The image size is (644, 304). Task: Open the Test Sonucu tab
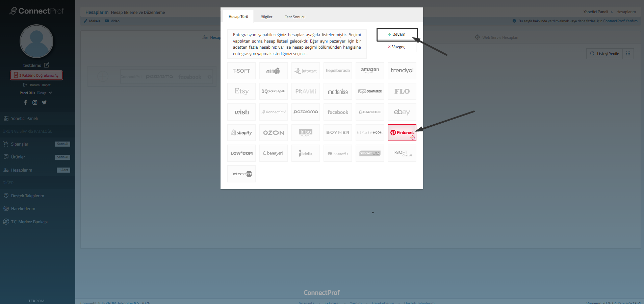point(295,17)
